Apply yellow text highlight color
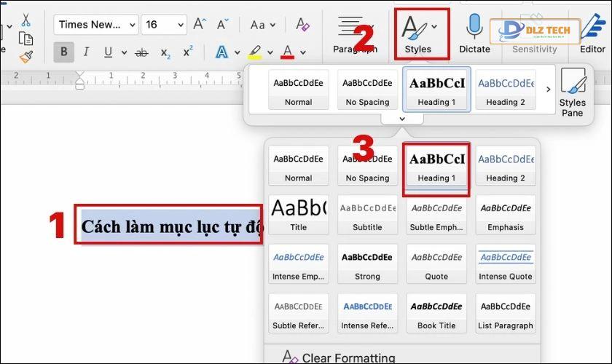 pyautogui.click(x=254, y=52)
